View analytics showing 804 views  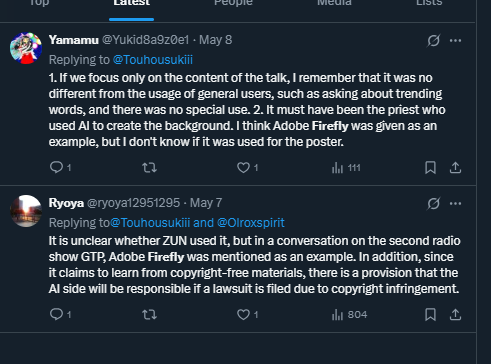[x=349, y=315]
